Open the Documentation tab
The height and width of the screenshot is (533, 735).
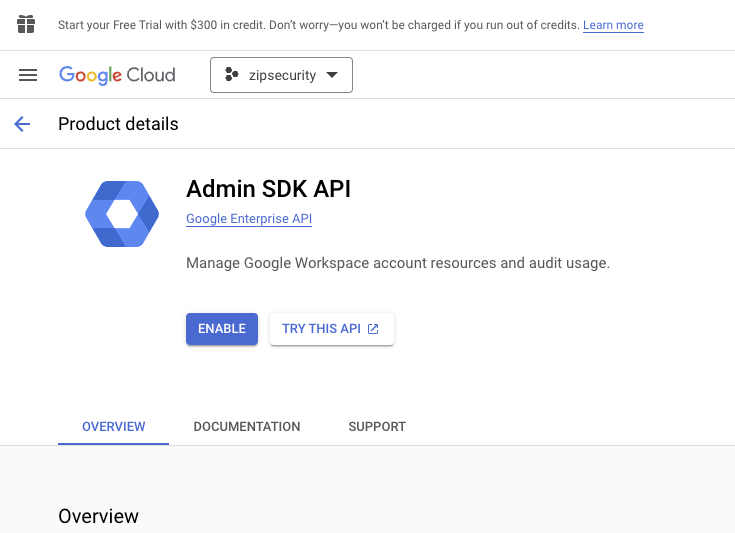(x=247, y=426)
